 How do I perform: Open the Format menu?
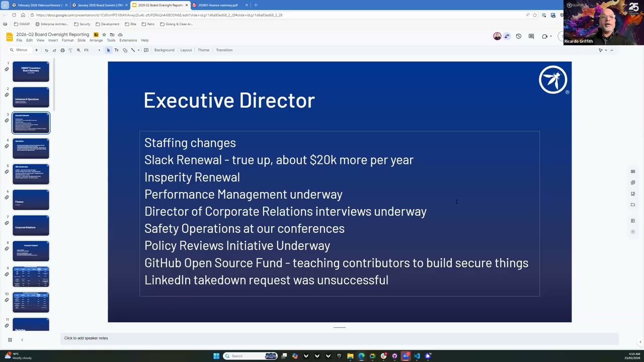pyautogui.click(x=67, y=40)
